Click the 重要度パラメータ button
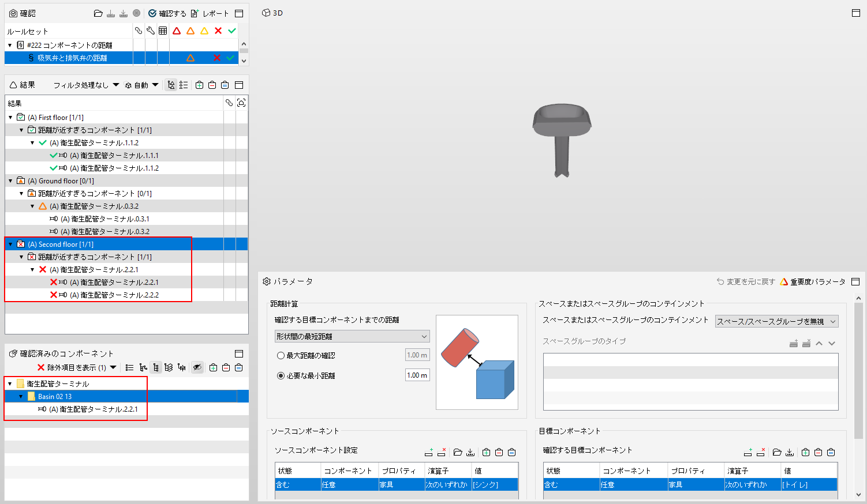Screen dimensions: 867x504 [x=812, y=281]
